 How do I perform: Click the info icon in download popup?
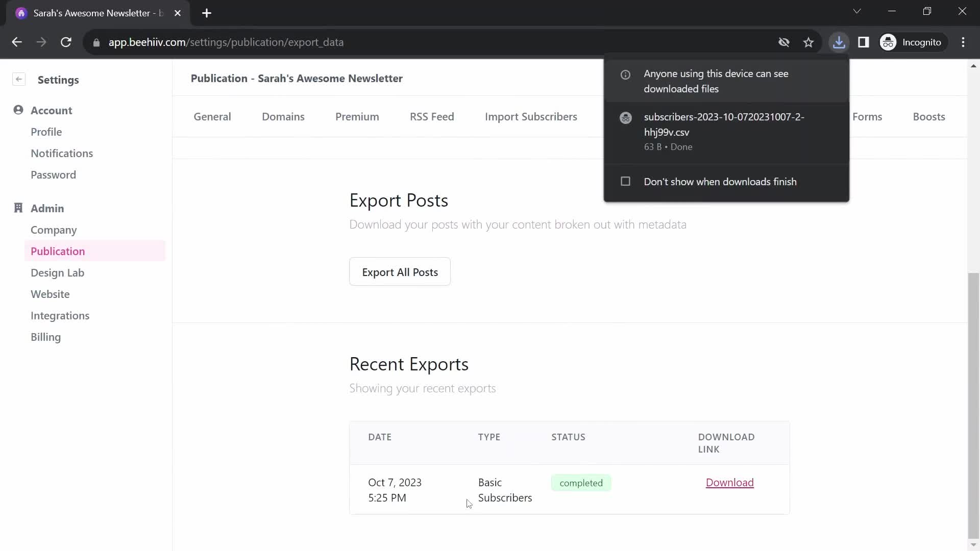(625, 74)
